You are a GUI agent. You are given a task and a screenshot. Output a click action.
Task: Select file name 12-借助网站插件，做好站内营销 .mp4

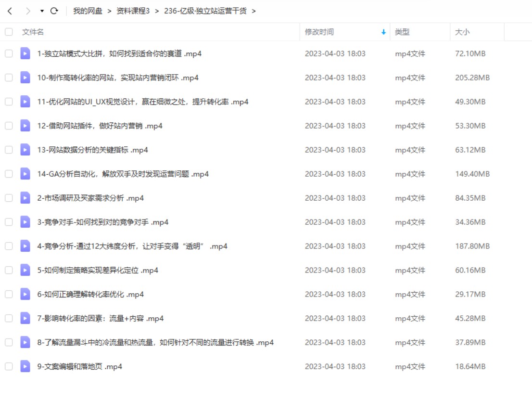tap(100, 126)
